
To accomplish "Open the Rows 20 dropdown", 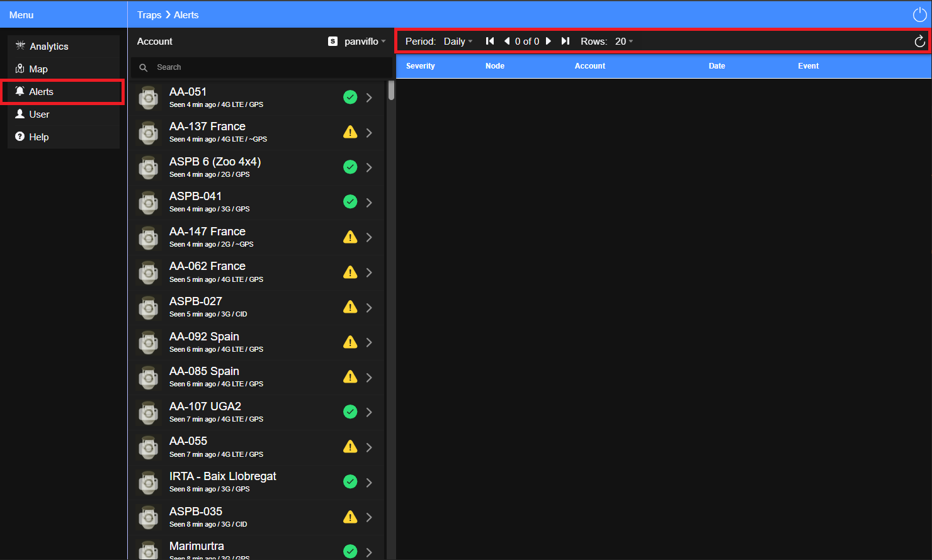I will click(x=624, y=42).
